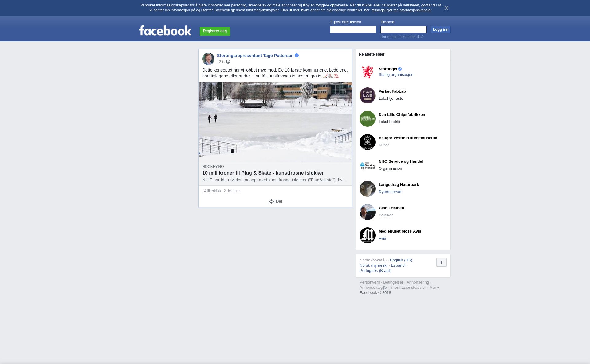The image size is (590, 364).
Task: Switch language to Norsk (nynorsk)
Action: (374, 265)
